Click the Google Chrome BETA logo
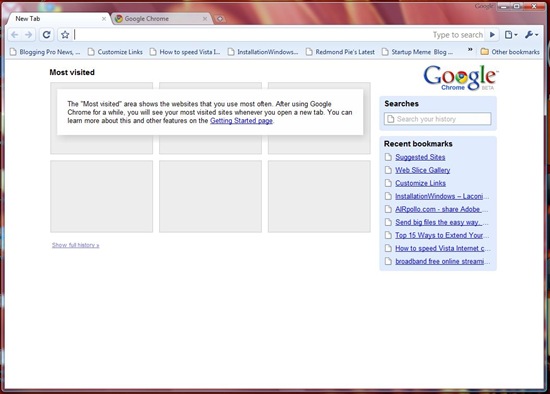The image size is (550, 394). (x=461, y=78)
